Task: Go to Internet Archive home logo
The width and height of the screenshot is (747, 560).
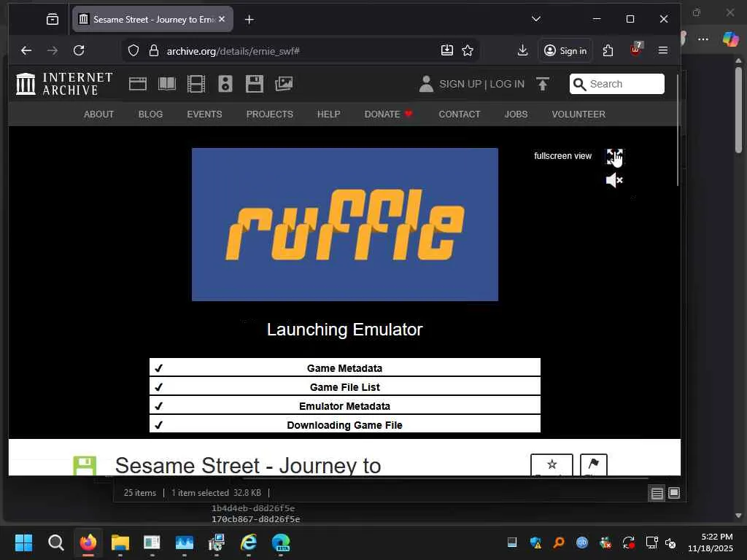Action: (64, 84)
